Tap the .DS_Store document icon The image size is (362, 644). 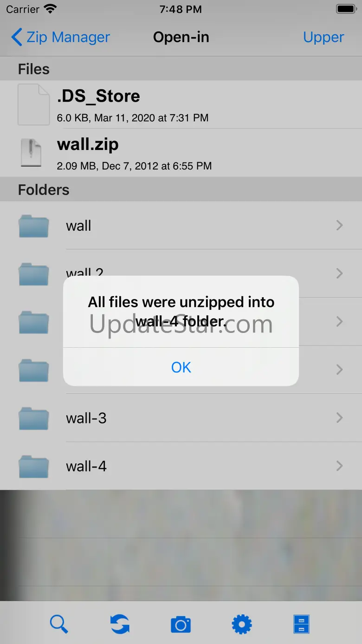pyautogui.click(x=33, y=104)
